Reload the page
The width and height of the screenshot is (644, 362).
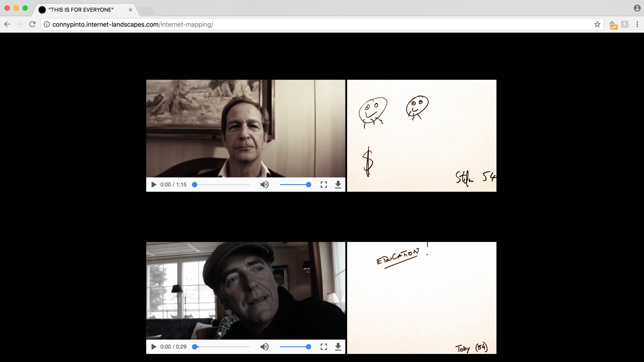(32, 24)
